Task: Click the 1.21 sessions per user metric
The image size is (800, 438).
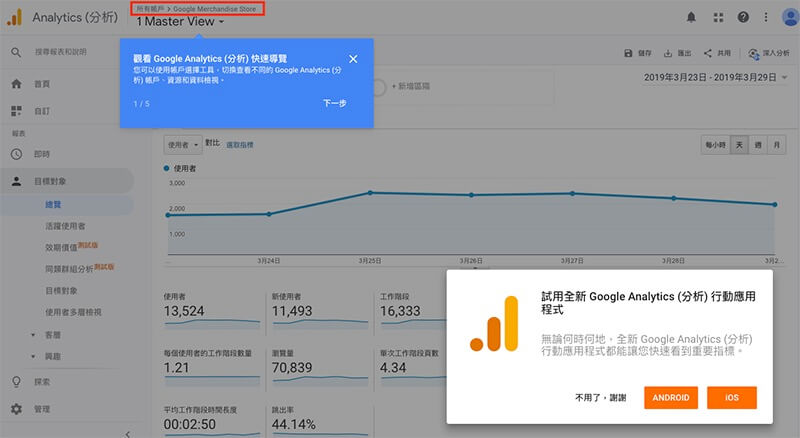Action: coord(211,367)
